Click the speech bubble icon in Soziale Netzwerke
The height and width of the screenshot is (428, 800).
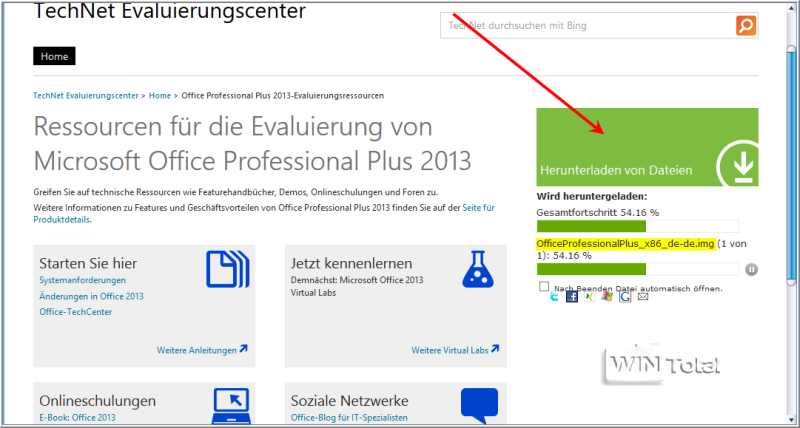tap(479, 405)
